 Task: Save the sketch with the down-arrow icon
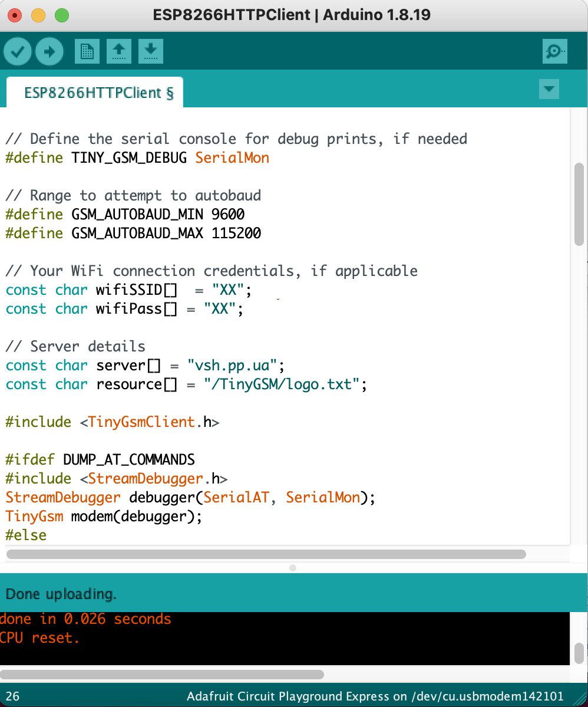(x=151, y=51)
